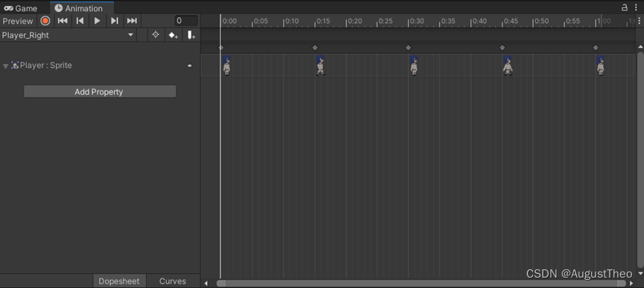This screenshot has height=288, width=644.
Task: Enable keyframe recording mode
Action: [x=45, y=21]
